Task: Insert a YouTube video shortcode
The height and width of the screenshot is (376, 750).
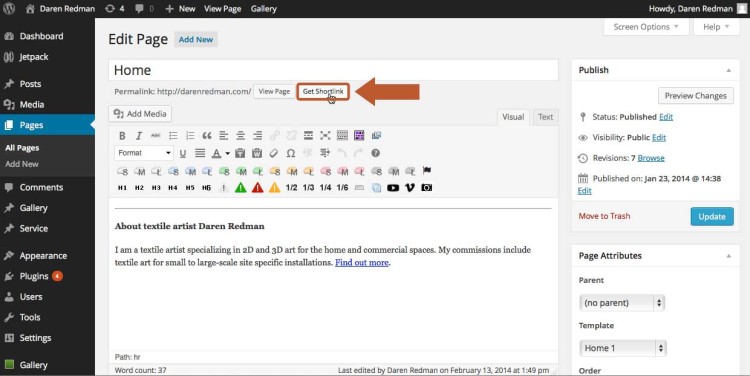Action: click(393, 188)
